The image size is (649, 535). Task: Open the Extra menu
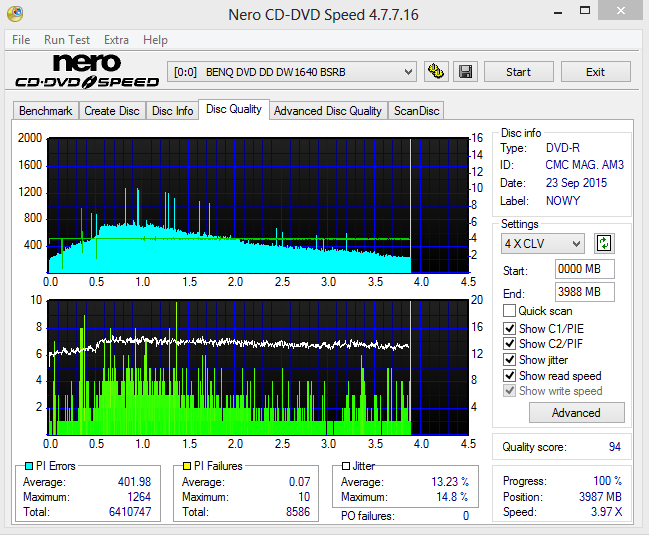116,40
